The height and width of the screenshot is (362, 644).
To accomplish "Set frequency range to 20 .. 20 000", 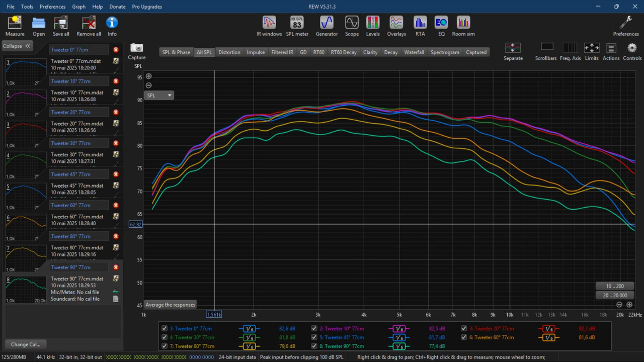I will (x=615, y=295).
